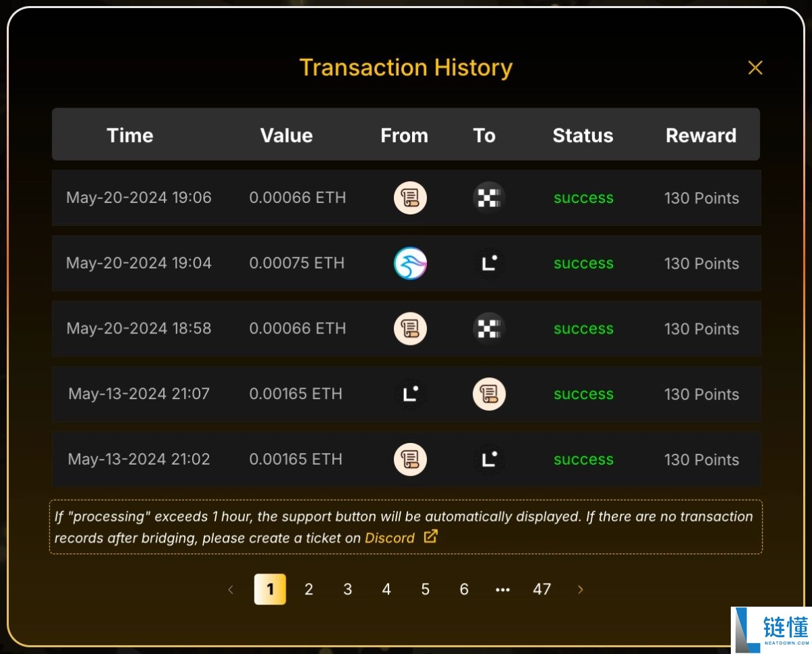Click "0.00066 ETH" value in 18:58 row
The image size is (812, 654).
point(298,328)
